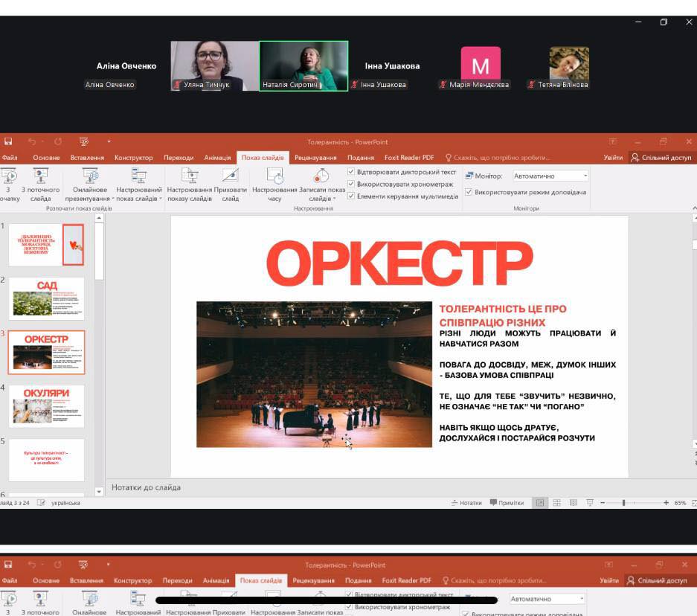Screen dimensions: 697x616
Task: Open the Quick Access Toolbar customize arrow
Action: tap(109, 141)
